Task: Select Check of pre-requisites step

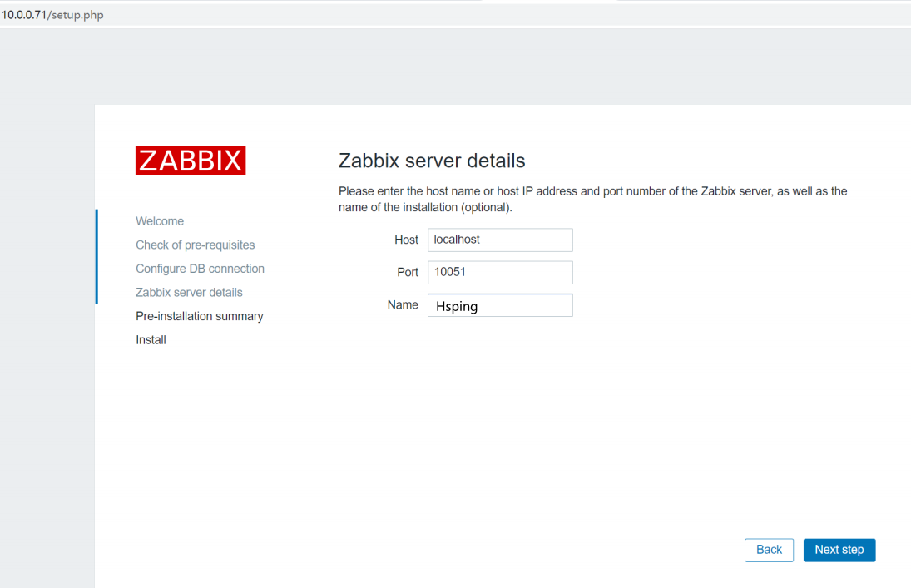Action: pyautogui.click(x=196, y=245)
